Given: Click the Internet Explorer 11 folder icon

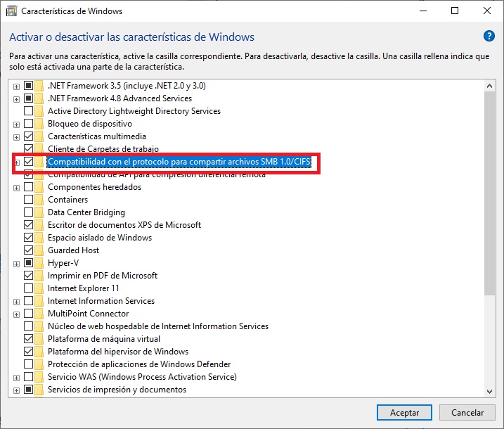Looking at the screenshot, I should 39,288.
